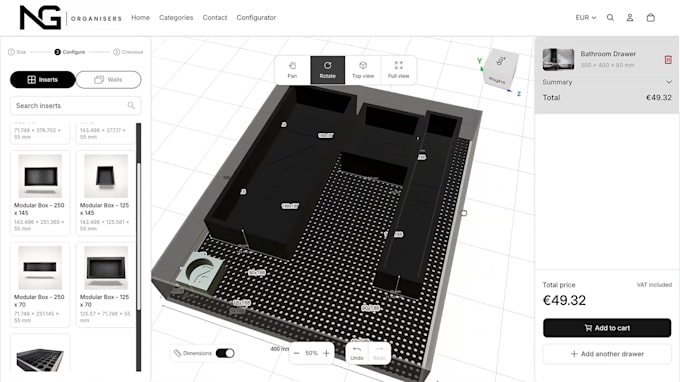
Task: Select Modular Box - 125 x 145 insert
Action: click(x=106, y=193)
